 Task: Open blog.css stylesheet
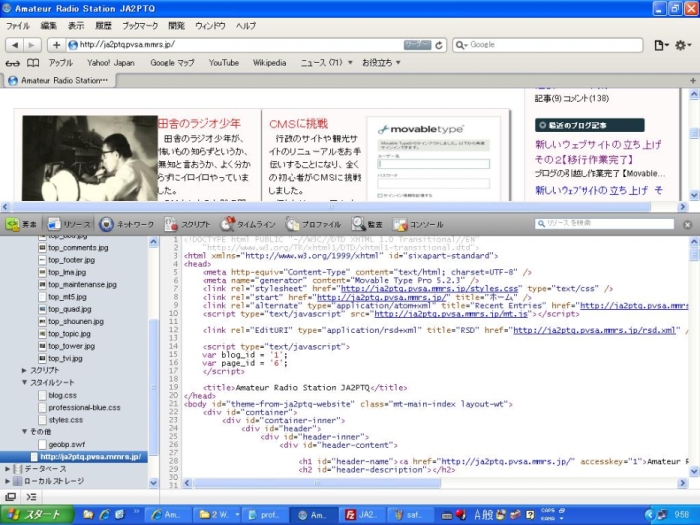(x=62, y=395)
